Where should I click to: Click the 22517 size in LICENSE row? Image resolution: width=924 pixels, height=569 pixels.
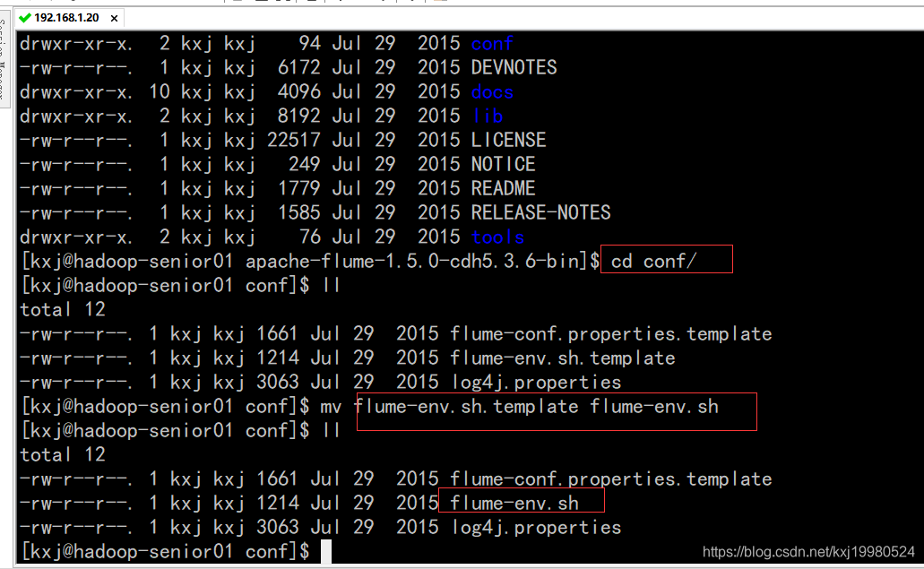point(294,140)
